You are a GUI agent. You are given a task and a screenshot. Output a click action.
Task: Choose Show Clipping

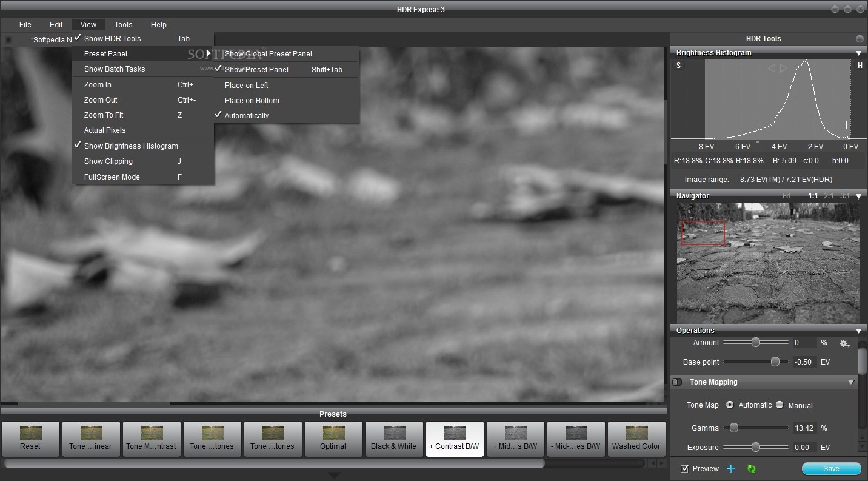[142, 161]
